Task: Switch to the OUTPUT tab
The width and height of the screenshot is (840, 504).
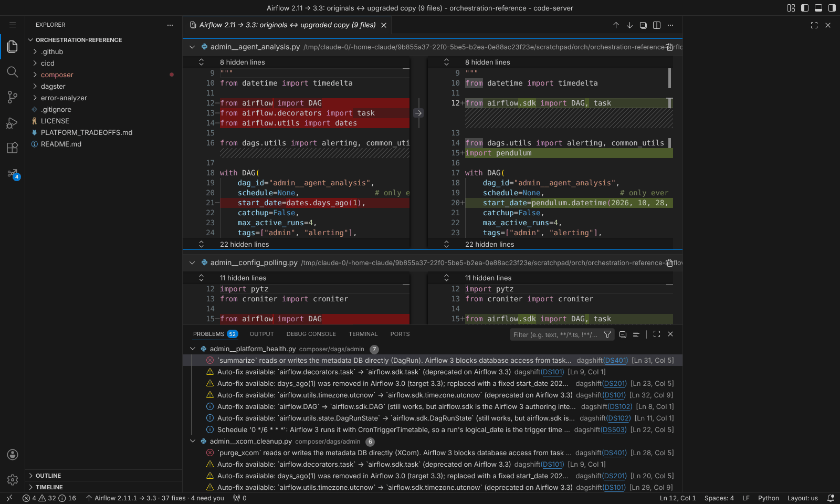Action: pos(261,334)
